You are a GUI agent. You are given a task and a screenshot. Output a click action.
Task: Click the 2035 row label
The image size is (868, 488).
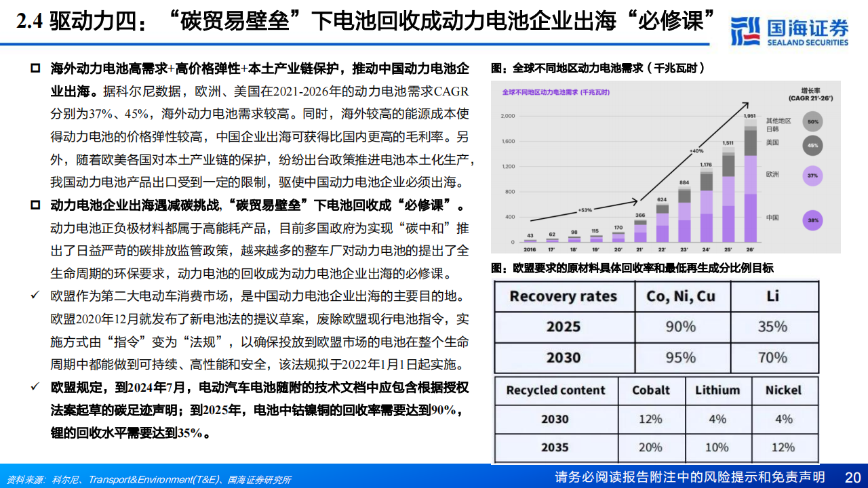(x=555, y=448)
